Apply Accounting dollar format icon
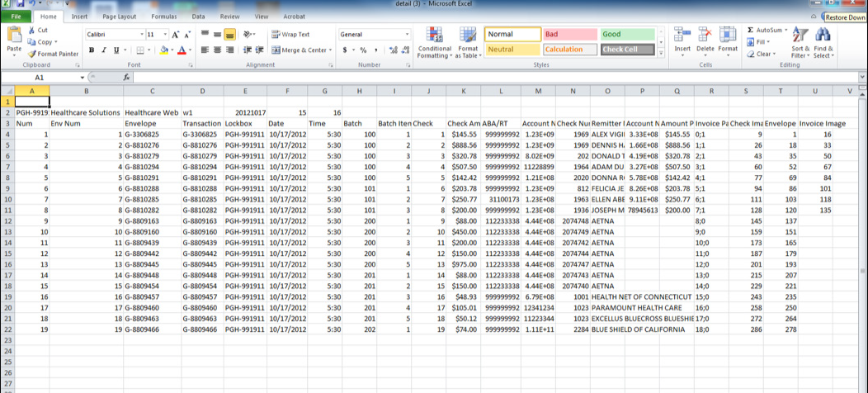The image size is (868, 393). 345,50
